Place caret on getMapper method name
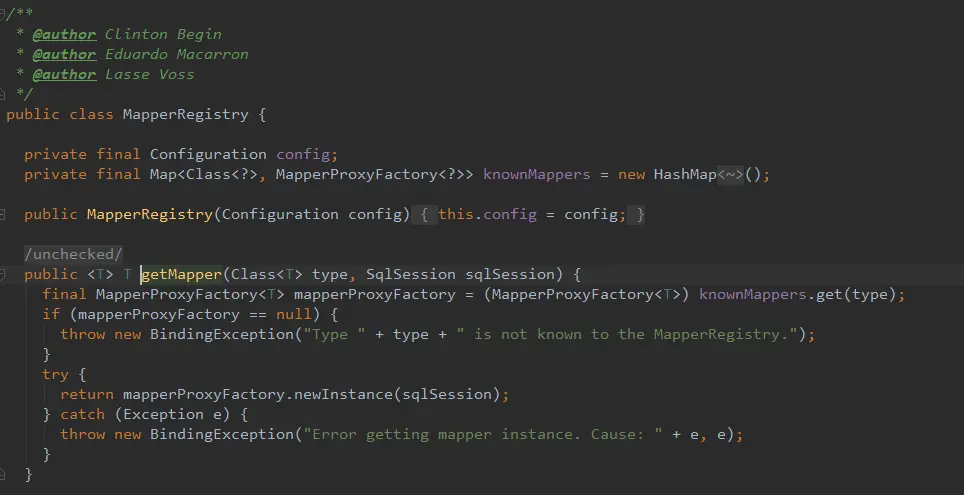 (x=181, y=274)
